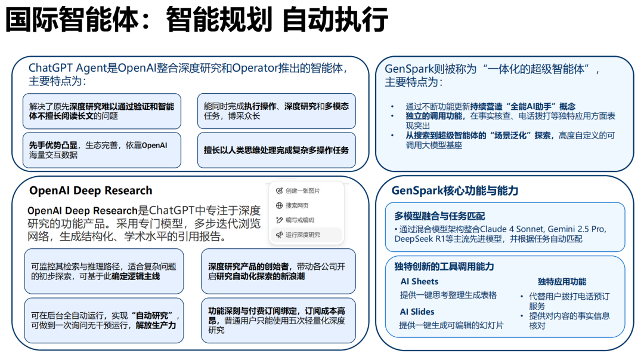The height and width of the screenshot is (363, 644).
Task: Click the pencil icon beside 编写或编码
Action: 279,220
